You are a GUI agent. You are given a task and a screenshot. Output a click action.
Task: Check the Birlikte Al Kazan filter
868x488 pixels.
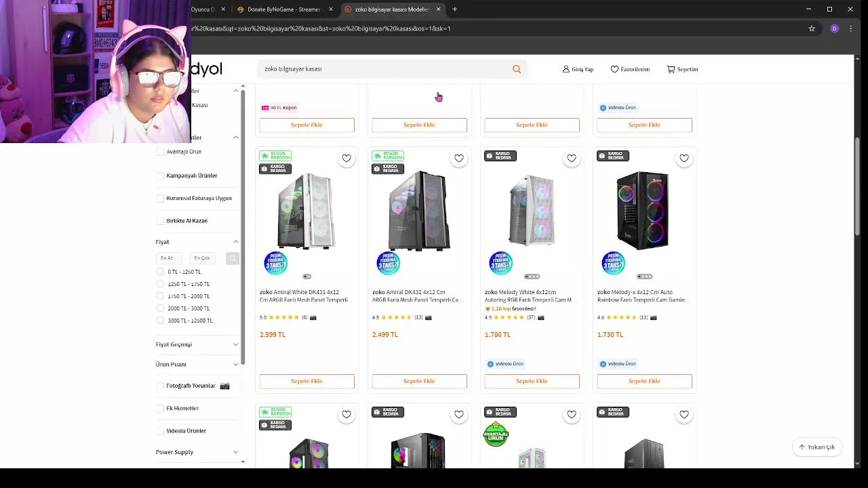click(161, 221)
